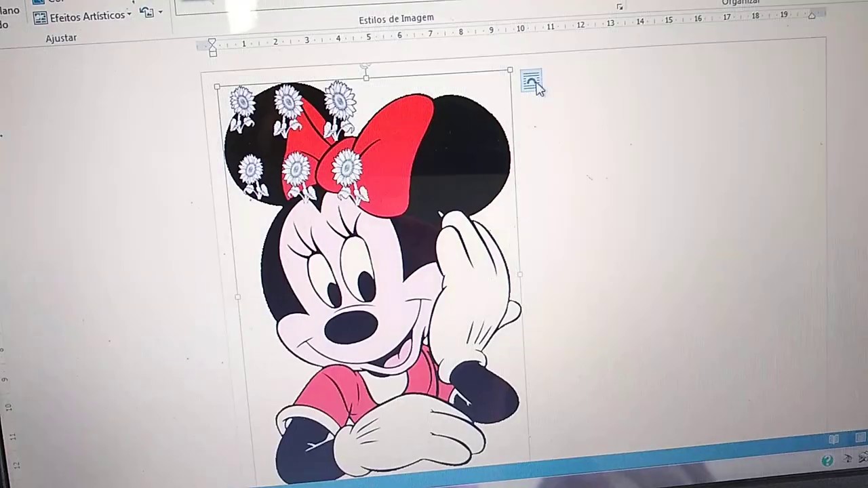Click the 'Organizar' group label
The height and width of the screenshot is (488, 868).
(x=741, y=3)
